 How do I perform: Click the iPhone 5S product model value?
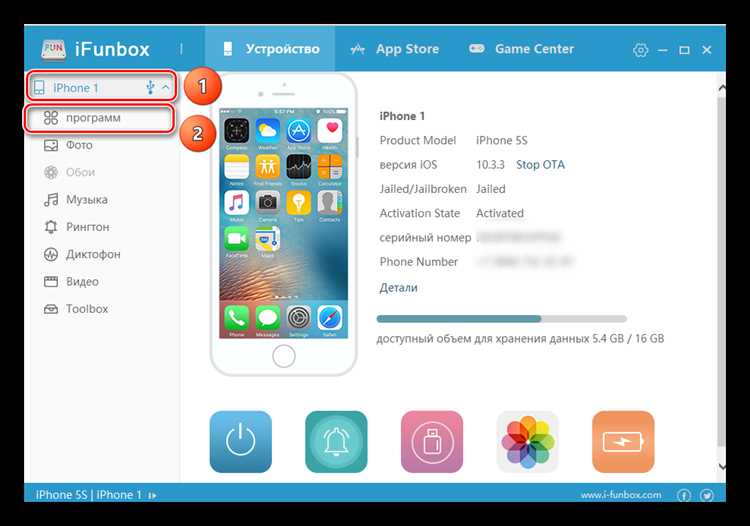[501, 140]
